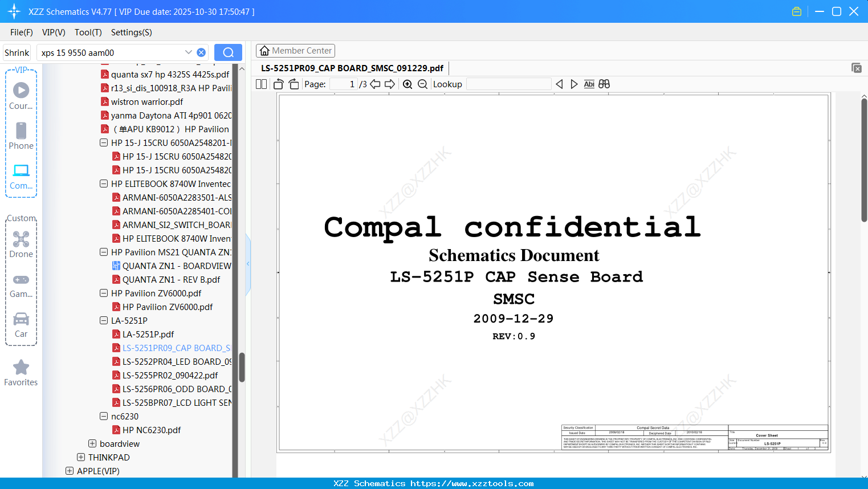This screenshot has width=868, height=489.
Task: Go to previous page arrow
Action: 375,84
